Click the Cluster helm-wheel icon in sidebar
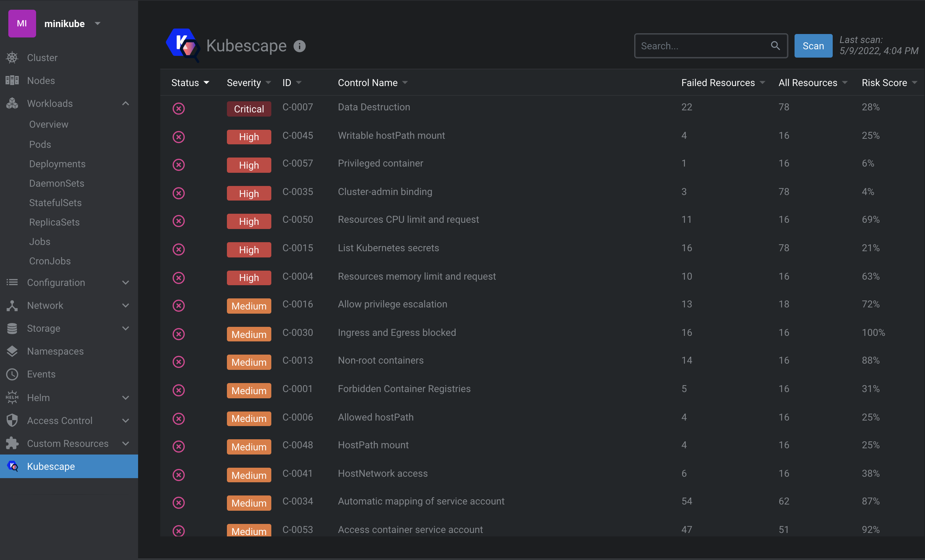The width and height of the screenshot is (925, 560). pos(12,58)
